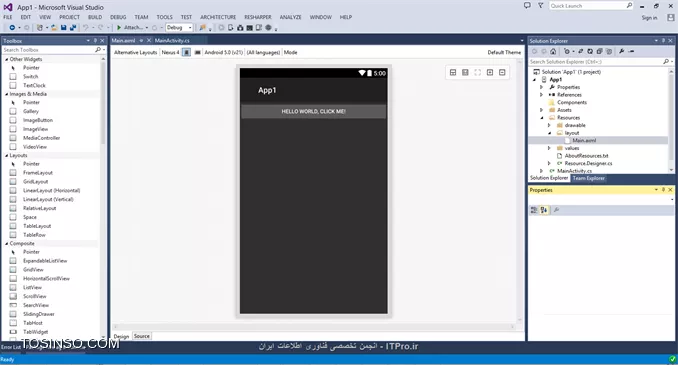Open the feedback speech-bubble icon

[x=527, y=6]
